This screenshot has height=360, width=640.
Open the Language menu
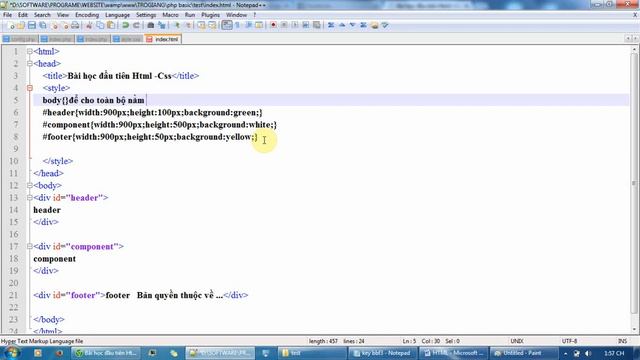tap(117, 15)
